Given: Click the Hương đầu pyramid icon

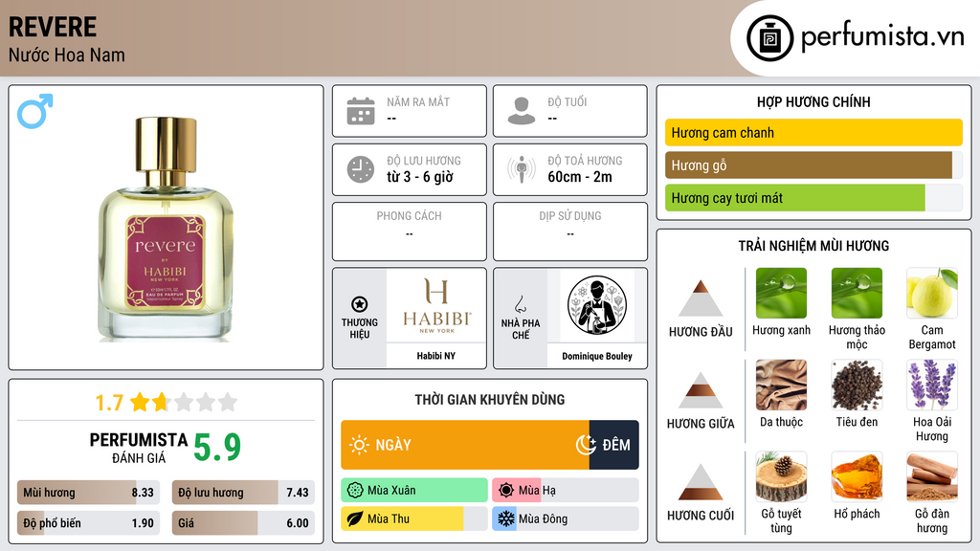Looking at the screenshot, I should coord(701,298).
